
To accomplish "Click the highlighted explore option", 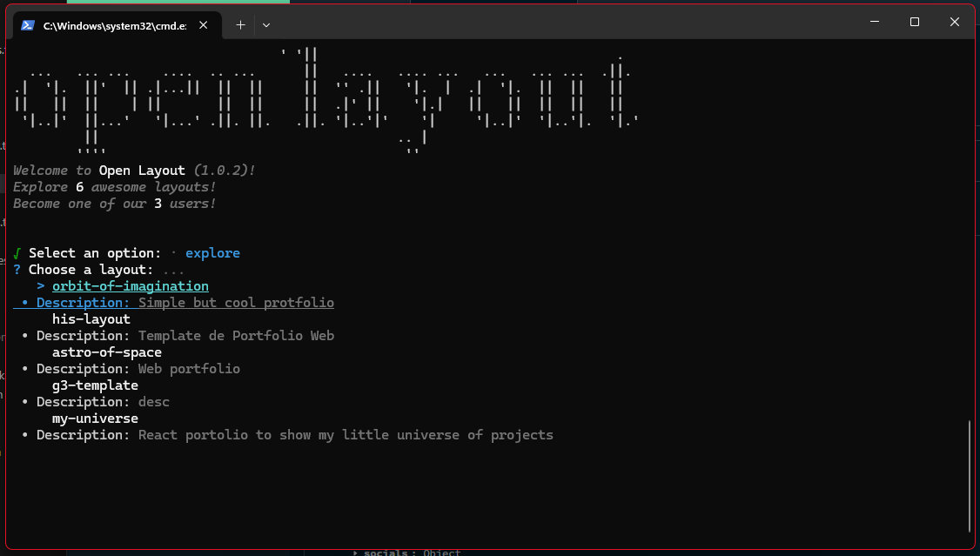I will [x=212, y=252].
